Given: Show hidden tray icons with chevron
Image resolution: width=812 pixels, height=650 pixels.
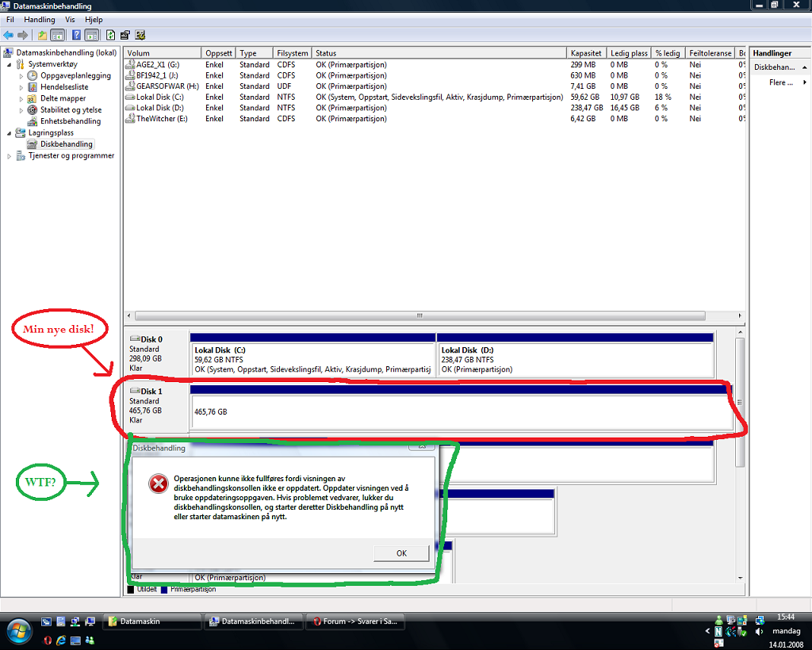Looking at the screenshot, I should click(x=707, y=631).
